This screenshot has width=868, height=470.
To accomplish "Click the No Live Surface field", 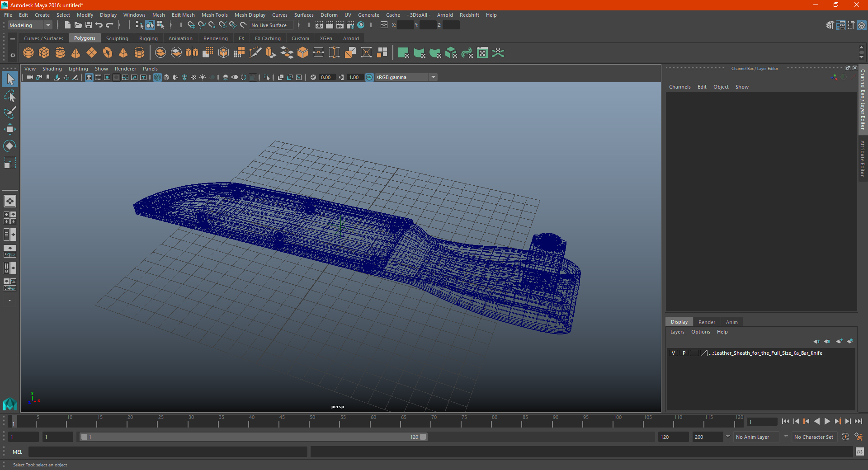I will 271,25.
